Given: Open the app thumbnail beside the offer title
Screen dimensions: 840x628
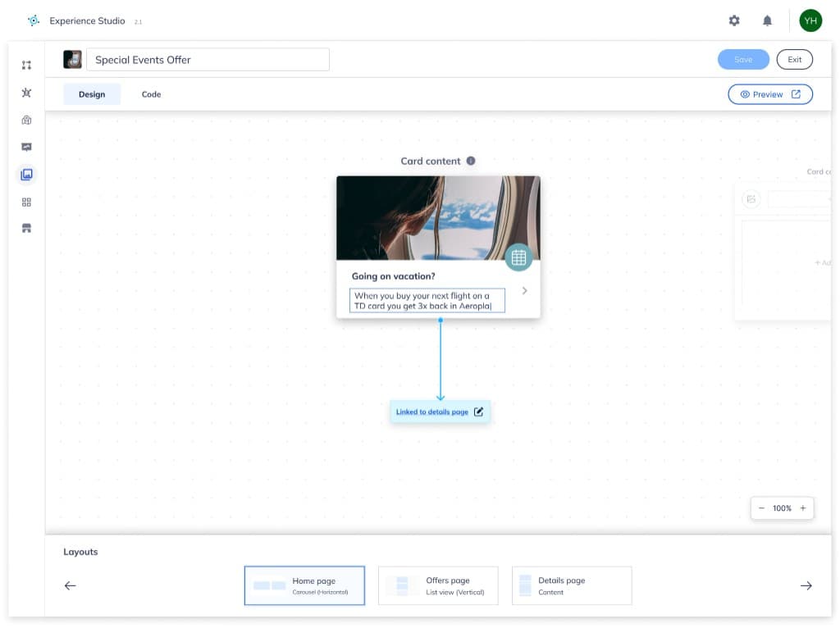Looking at the screenshot, I should click(x=74, y=58).
